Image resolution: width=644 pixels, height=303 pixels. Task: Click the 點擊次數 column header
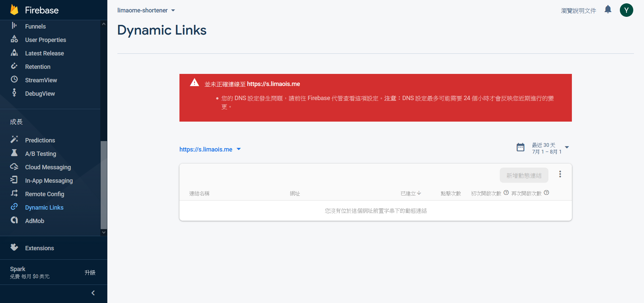click(451, 193)
